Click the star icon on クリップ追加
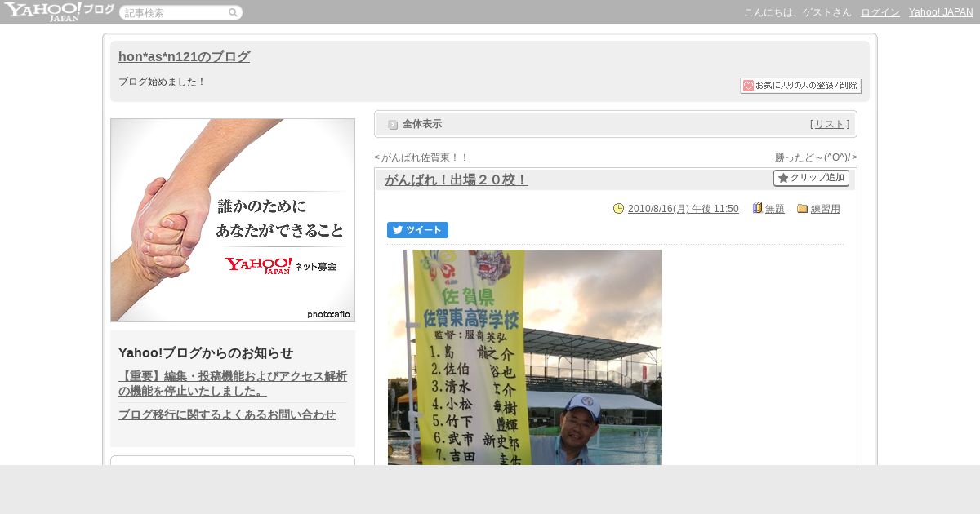 coord(783,178)
